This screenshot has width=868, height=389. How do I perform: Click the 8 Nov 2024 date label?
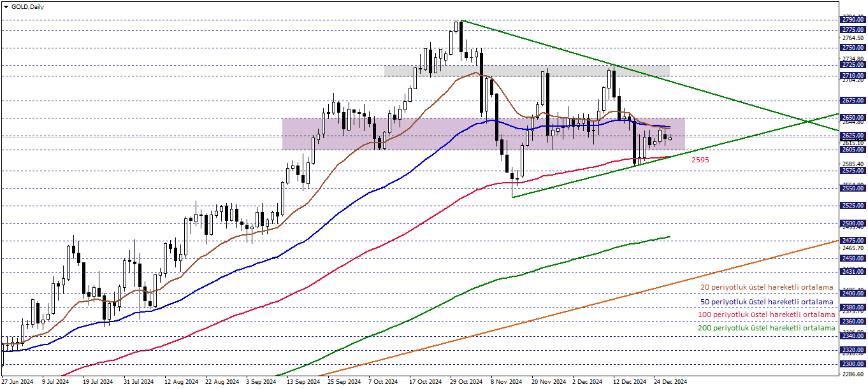pyautogui.click(x=506, y=382)
